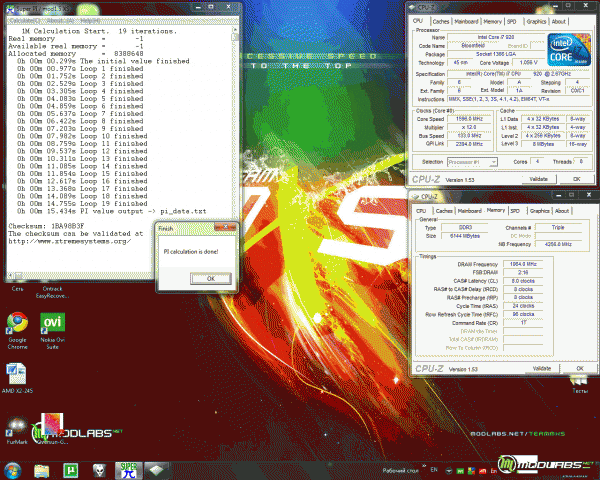Click Super PI title bar app icon
The width and height of the screenshot is (600, 480).
pyautogui.click(x=11, y=8)
